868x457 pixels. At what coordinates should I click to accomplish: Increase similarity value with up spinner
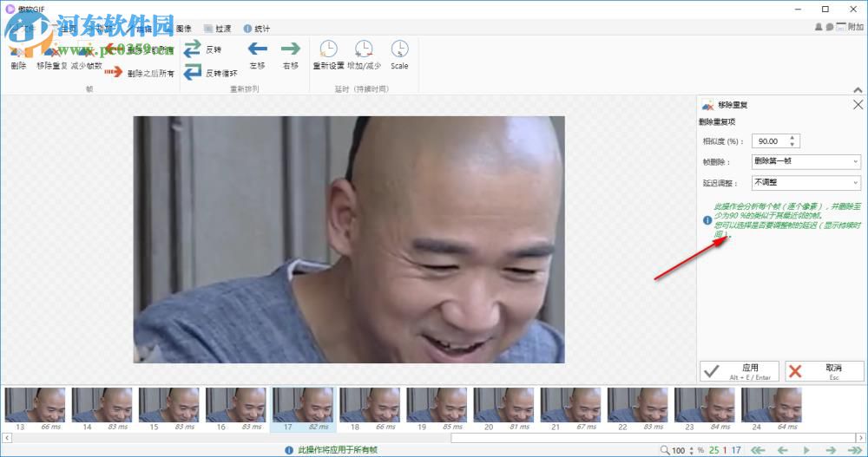point(792,138)
